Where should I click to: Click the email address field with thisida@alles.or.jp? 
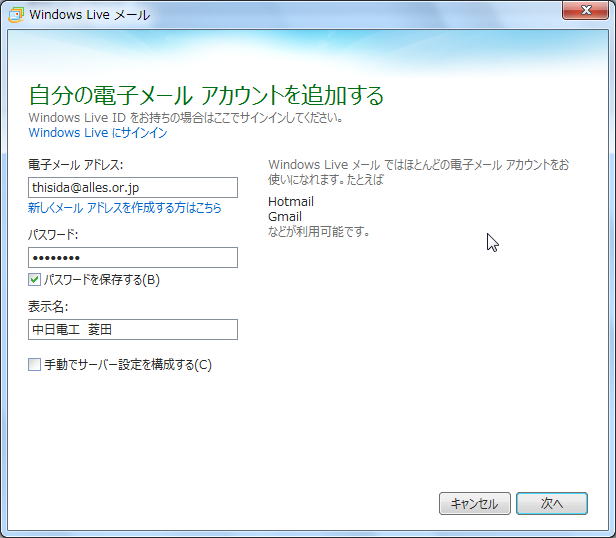click(133, 187)
